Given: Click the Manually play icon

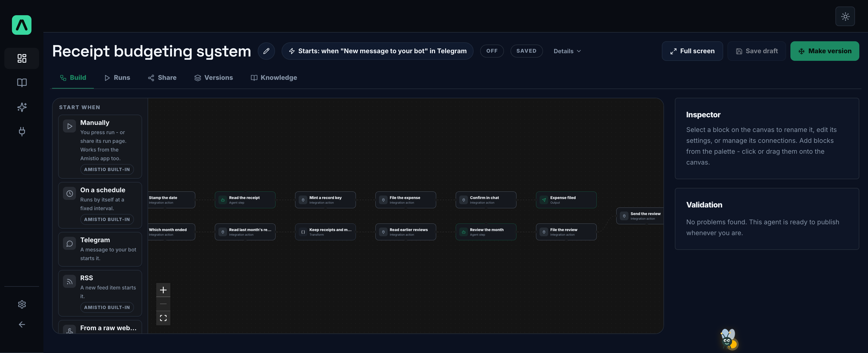Looking at the screenshot, I should [x=69, y=126].
